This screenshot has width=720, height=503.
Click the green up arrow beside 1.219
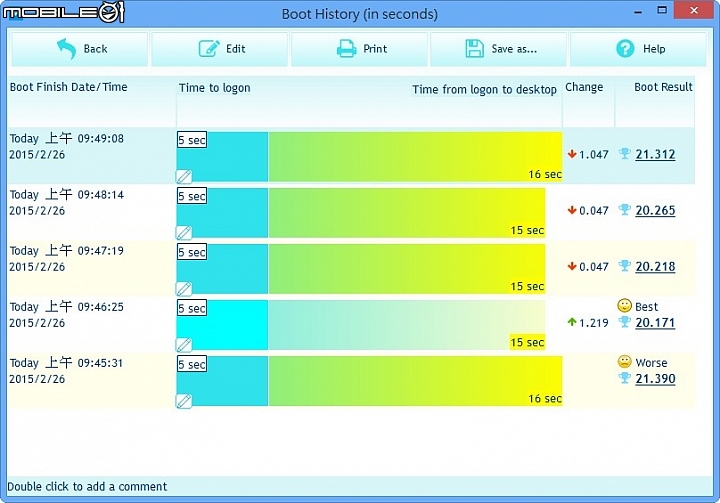click(x=572, y=322)
